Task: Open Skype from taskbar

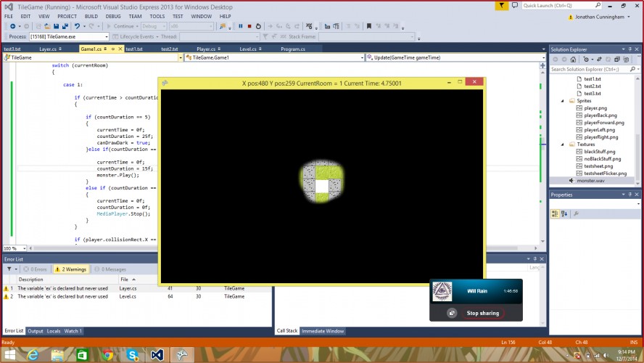Action: (133, 355)
